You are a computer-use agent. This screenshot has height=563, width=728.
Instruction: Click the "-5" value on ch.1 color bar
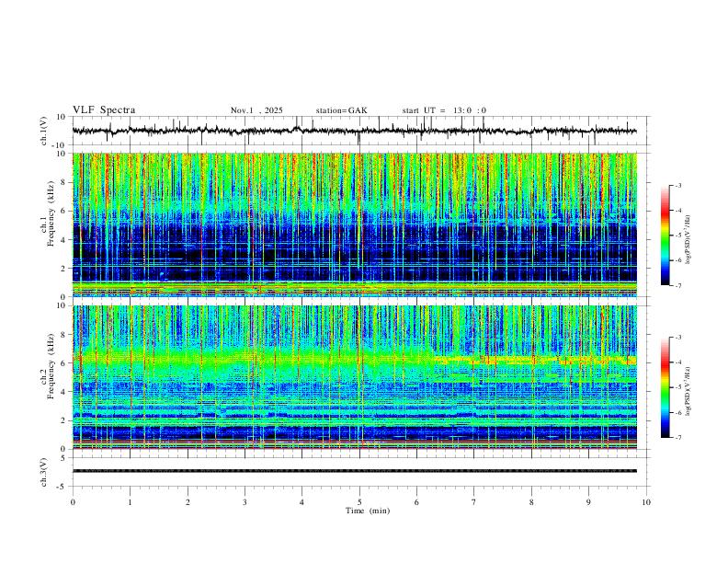pos(677,236)
